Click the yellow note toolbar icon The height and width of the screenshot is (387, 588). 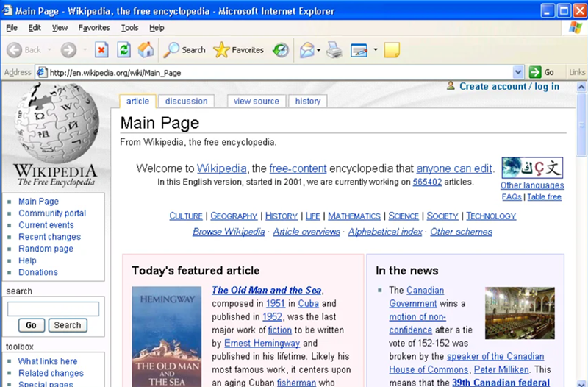(x=392, y=50)
